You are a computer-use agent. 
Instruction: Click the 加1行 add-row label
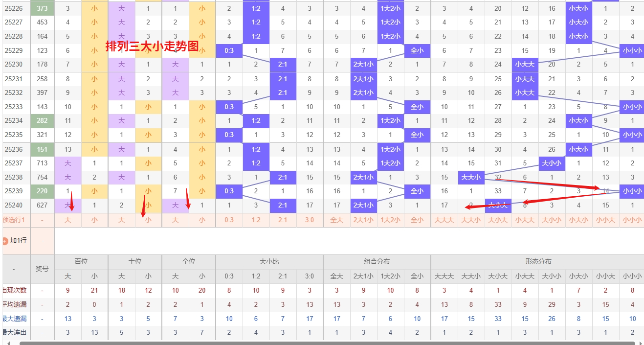pos(19,241)
